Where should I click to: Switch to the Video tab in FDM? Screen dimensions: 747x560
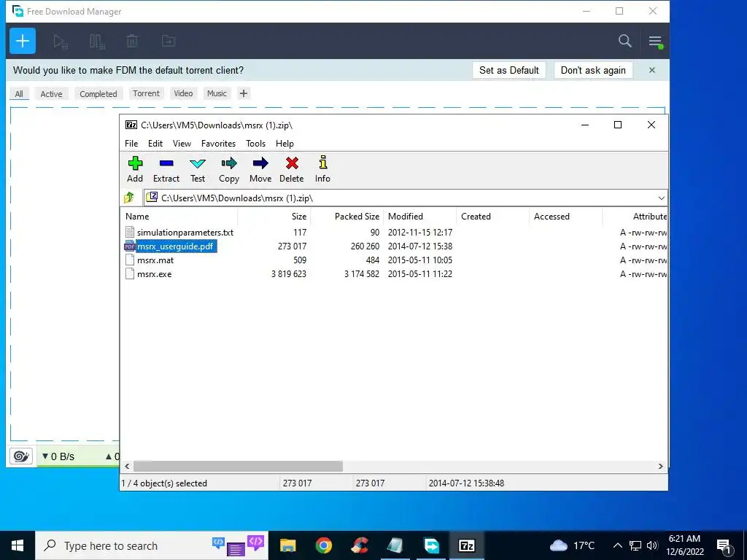[183, 93]
